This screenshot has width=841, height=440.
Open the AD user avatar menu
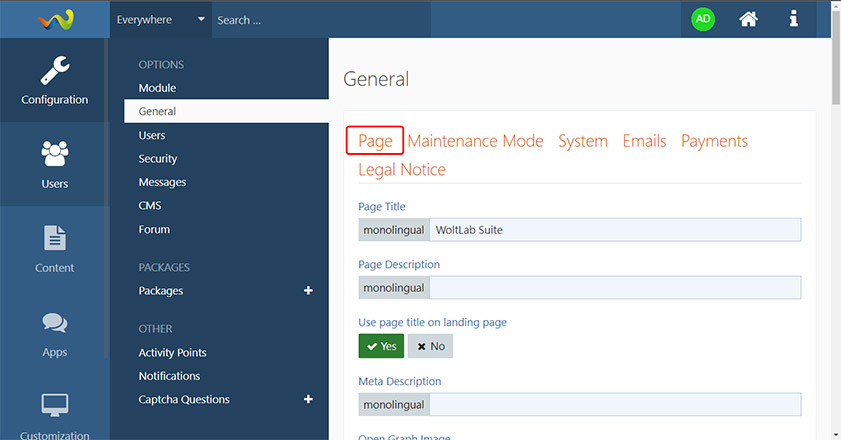click(703, 19)
